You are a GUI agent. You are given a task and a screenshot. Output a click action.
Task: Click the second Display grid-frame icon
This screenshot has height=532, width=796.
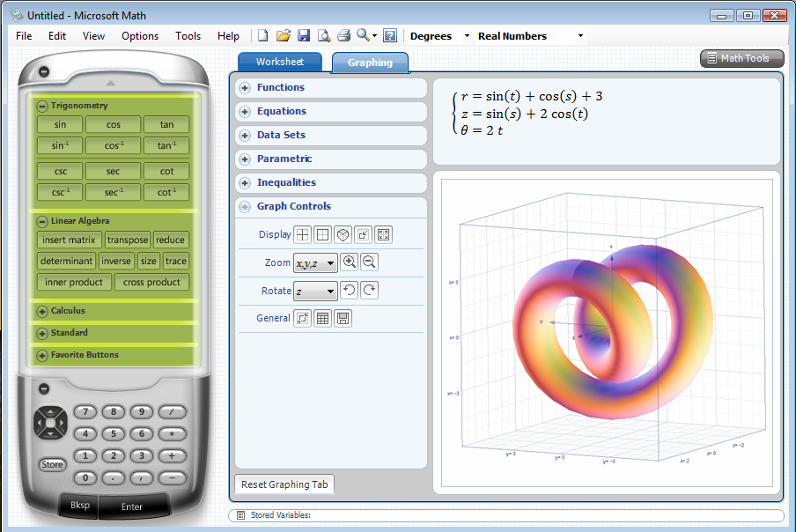pyautogui.click(x=323, y=234)
